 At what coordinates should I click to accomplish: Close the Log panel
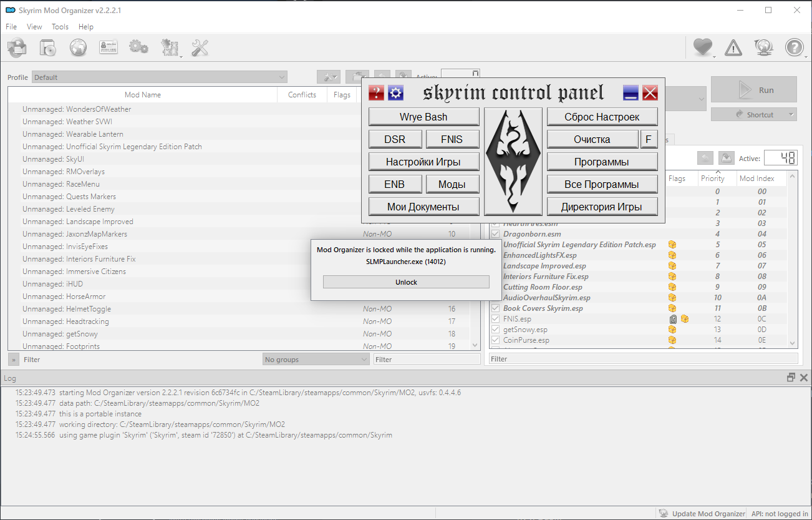803,378
